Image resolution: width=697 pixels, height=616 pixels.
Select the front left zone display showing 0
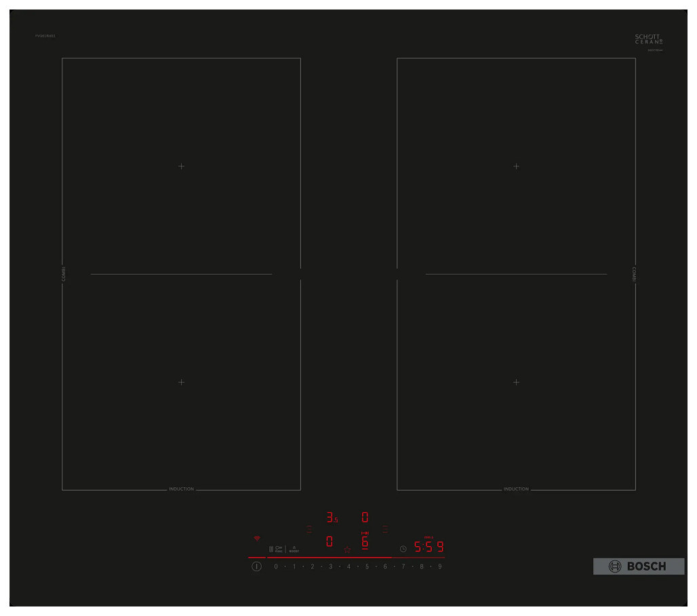point(330,541)
